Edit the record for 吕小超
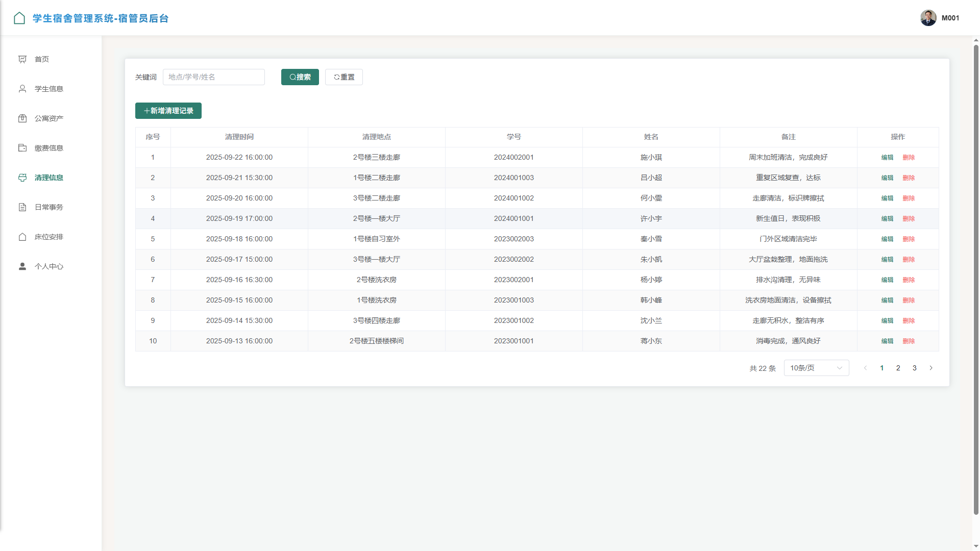 click(888, 178)
